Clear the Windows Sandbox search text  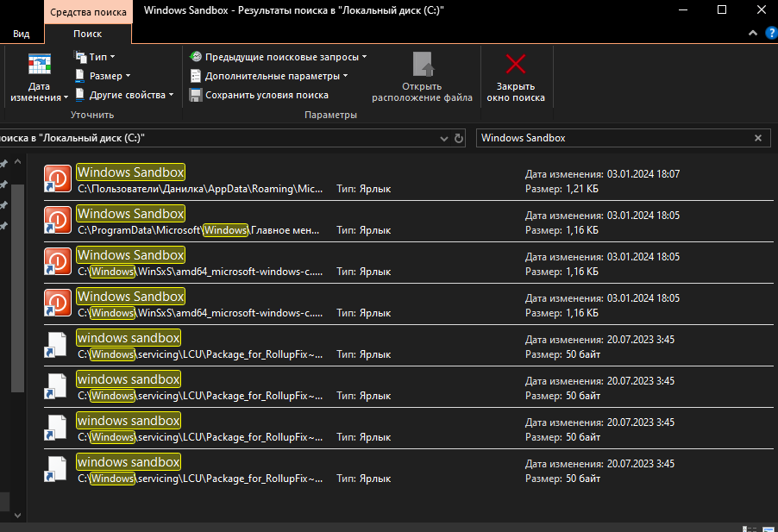tap(757, 138)
